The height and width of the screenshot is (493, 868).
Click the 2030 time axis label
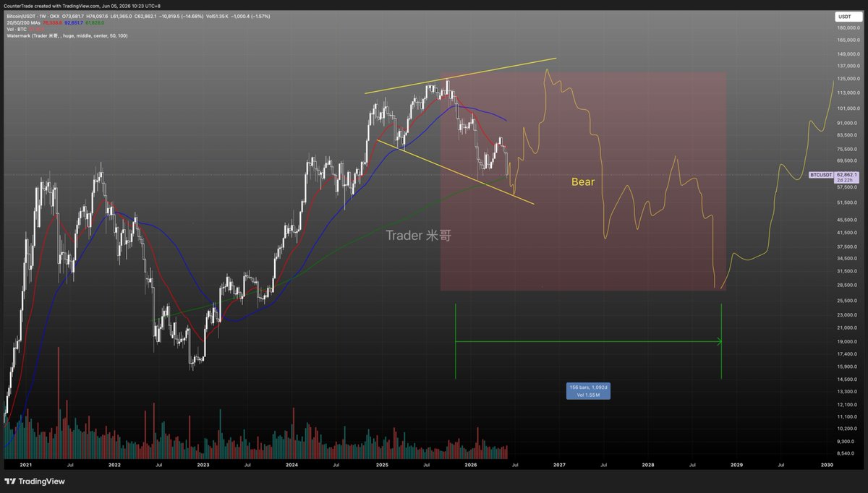coord(826,466)
